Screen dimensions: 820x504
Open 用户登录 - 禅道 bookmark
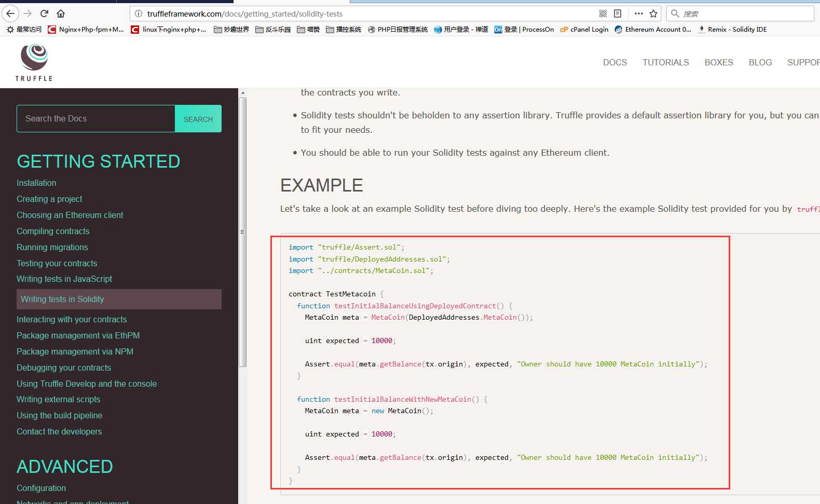click(x=461, y=30)
